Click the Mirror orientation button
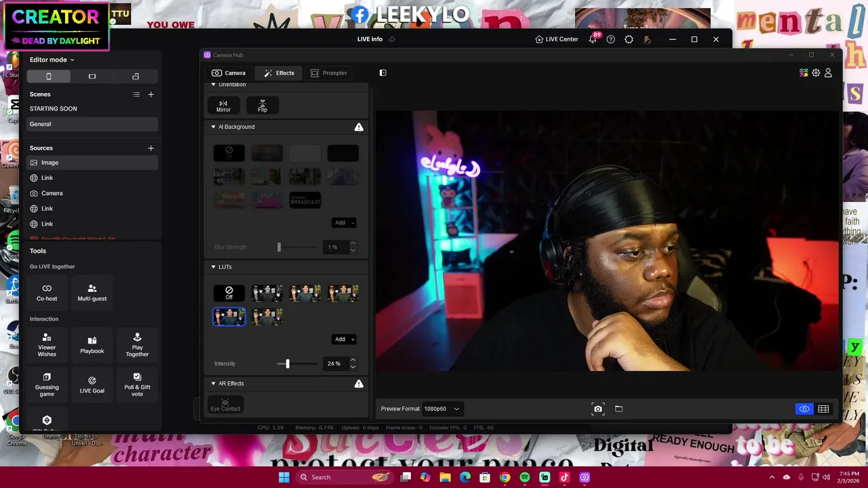 point(223,106)
